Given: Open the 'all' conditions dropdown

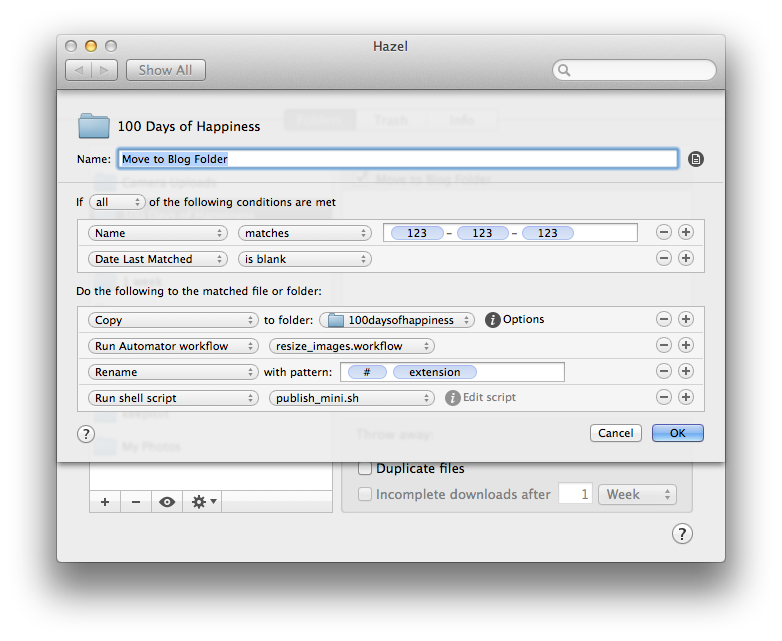Looking at the screenshot, I should 117,202.
